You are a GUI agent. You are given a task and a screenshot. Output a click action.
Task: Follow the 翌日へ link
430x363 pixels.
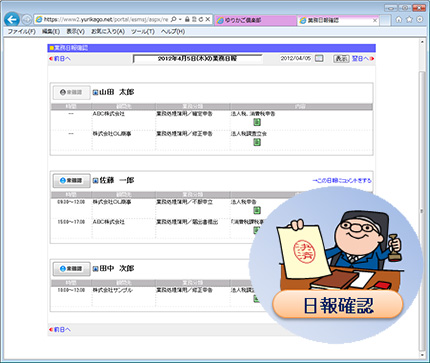pos(363,59)
